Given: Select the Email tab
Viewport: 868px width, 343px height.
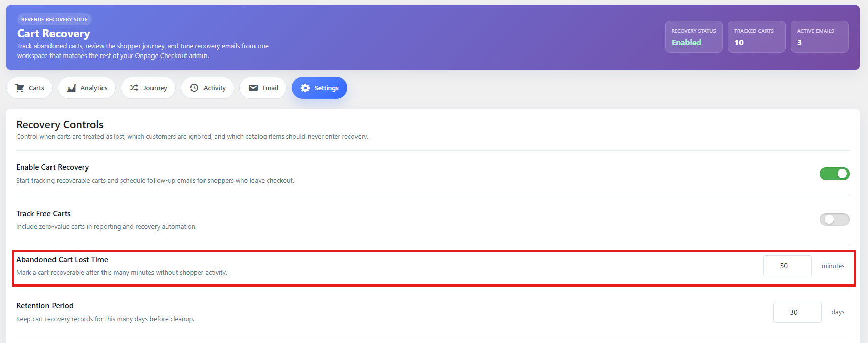Looking at the screenshot, I should [x=263, y=88].
